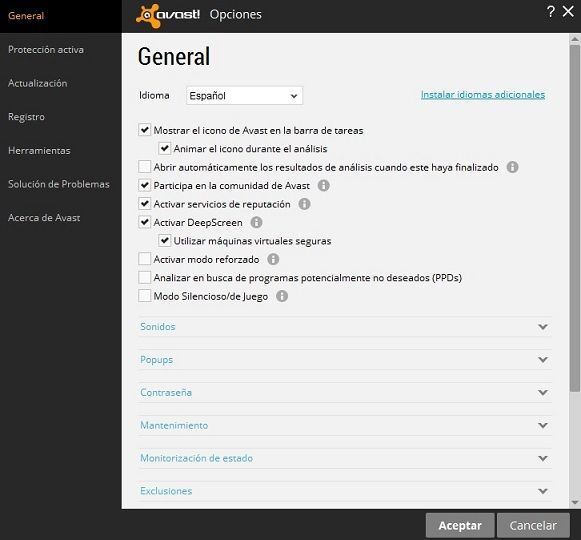Click info icon beside Modo Silencioso/de Juego

(x=282, y=296)
